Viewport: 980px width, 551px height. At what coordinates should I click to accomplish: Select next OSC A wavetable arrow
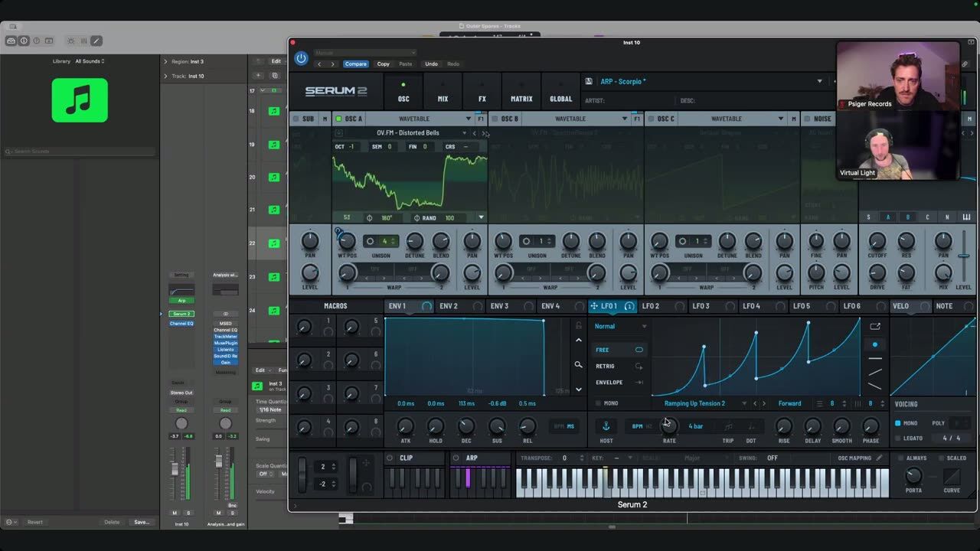coord(483,133)
